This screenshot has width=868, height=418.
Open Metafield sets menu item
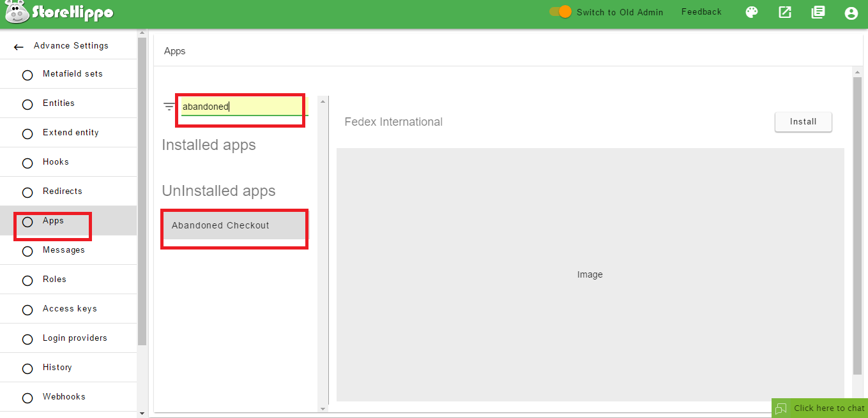coord(68,74)
